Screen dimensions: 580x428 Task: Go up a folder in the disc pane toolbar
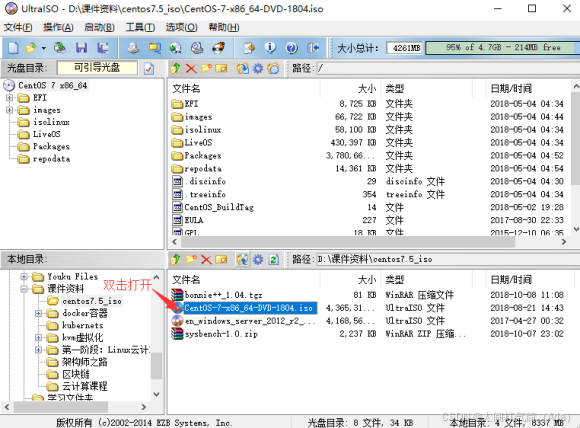point(176,68)
